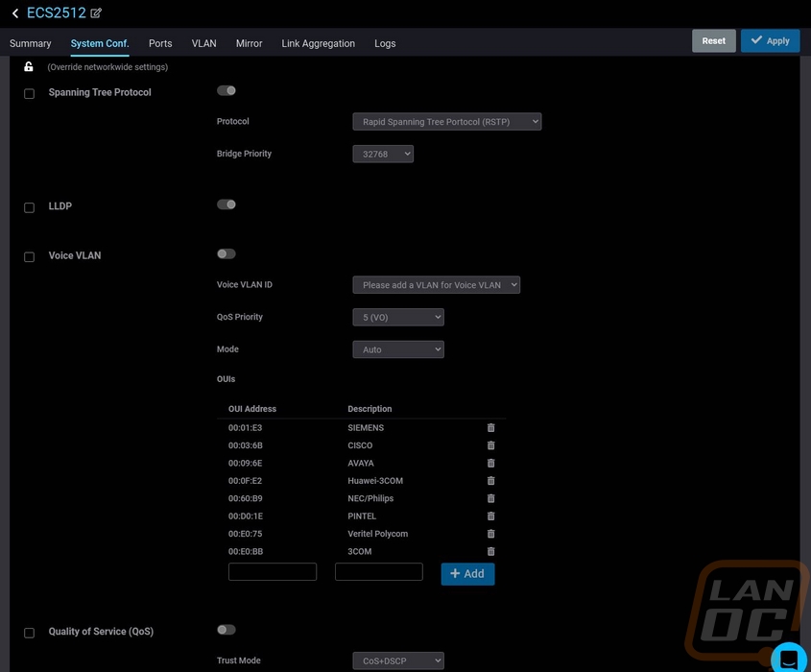Viewport: 811px width, 672px height.
Task: Open the Link Aggregation tab
Action: tap(318, 43)
